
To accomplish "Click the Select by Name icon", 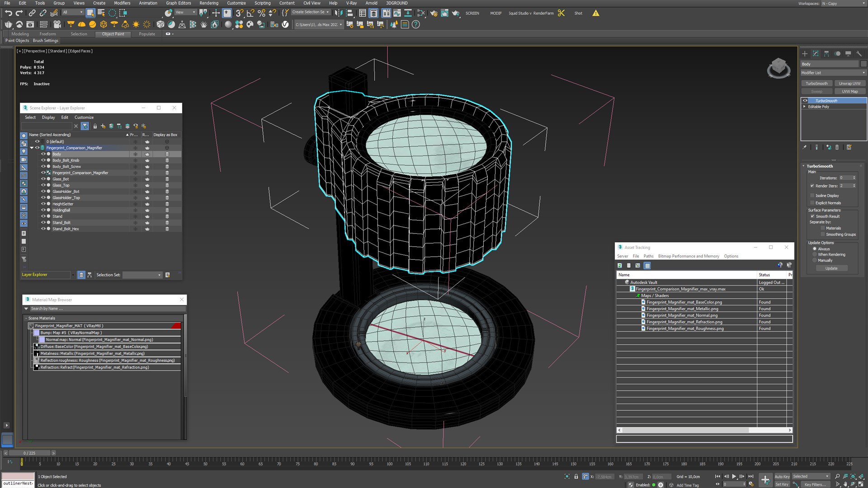I will (101, 13).
